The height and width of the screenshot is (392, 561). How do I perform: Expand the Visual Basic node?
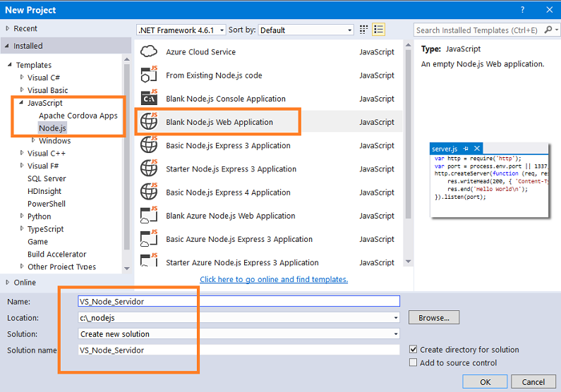pyautogui.click(x=22, y=90)
